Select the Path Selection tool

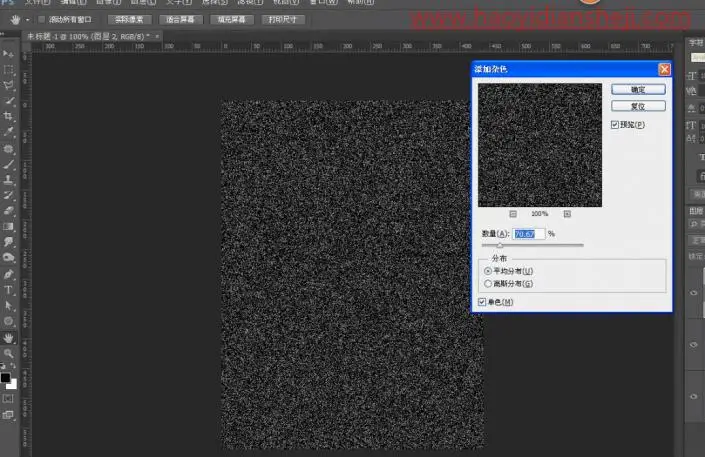[x=8, y=305]
